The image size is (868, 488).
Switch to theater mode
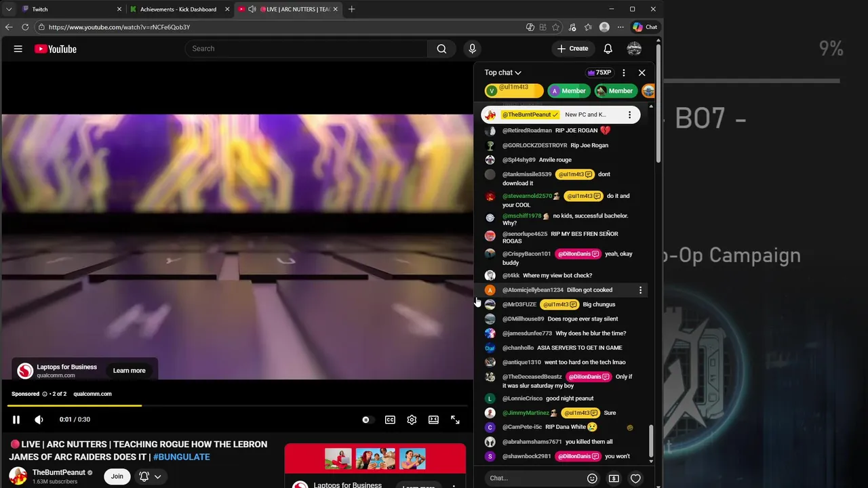tap(433, 420)
